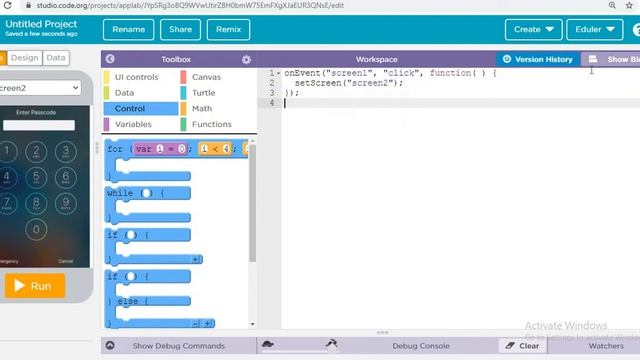This screenshot has width=640, height=360.
Task: Click the Watchers panel header
Action: 606,346
